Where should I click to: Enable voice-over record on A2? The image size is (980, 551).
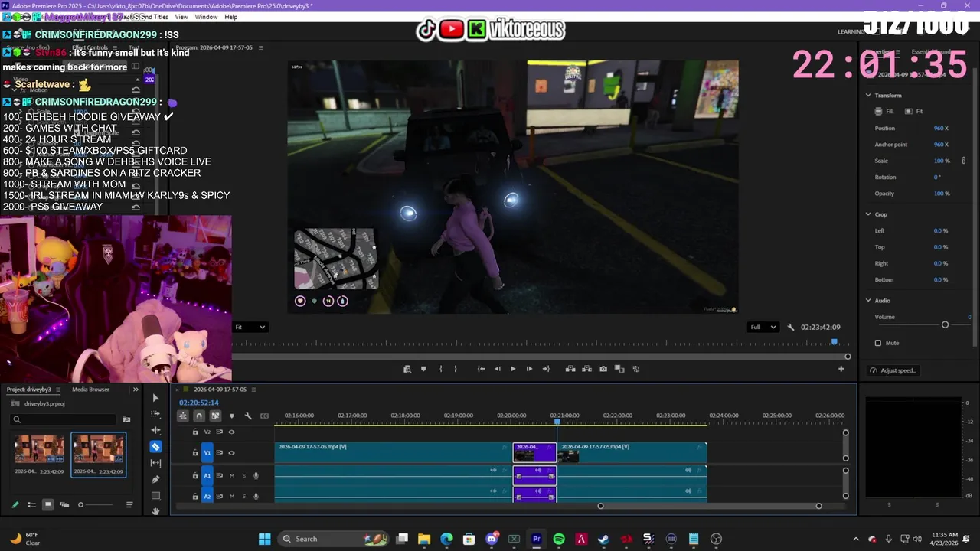256,496
